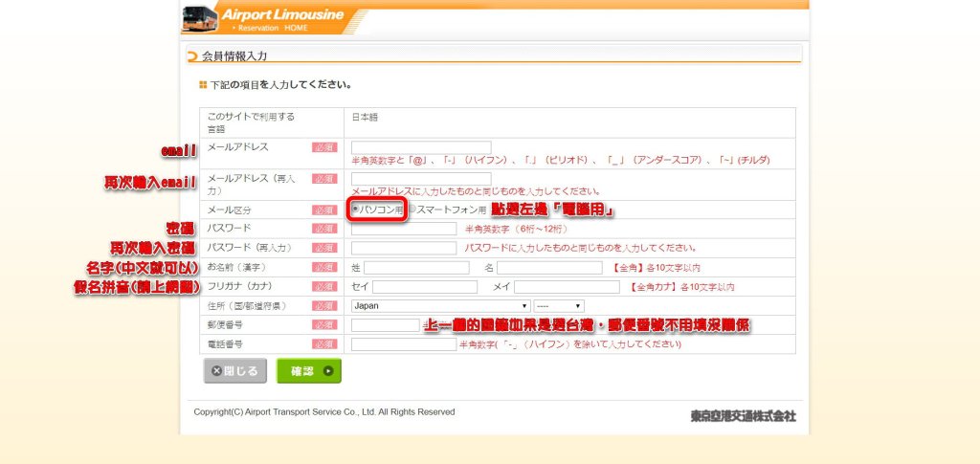Click the password re-entry (再入力) field
Screen dimensions: 980x464
pos(404,248)
